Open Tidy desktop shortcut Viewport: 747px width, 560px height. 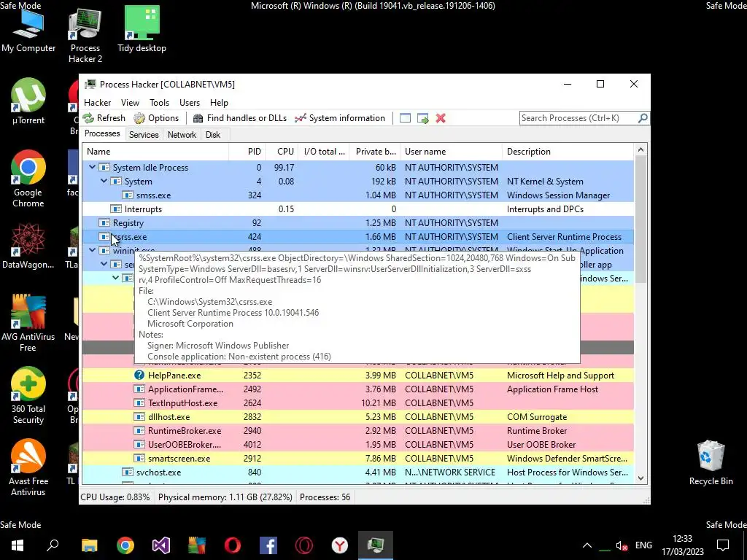142,29
